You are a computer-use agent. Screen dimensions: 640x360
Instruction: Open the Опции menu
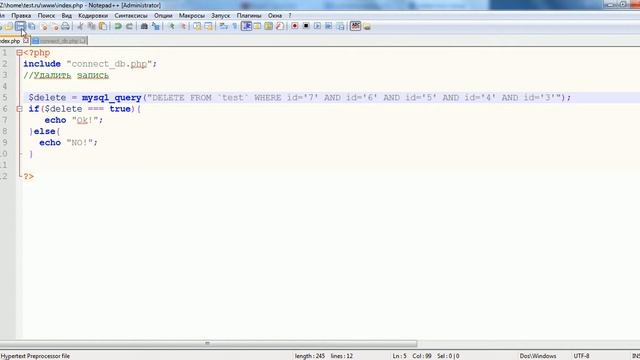pyautogui.click(x=163, y=16)
